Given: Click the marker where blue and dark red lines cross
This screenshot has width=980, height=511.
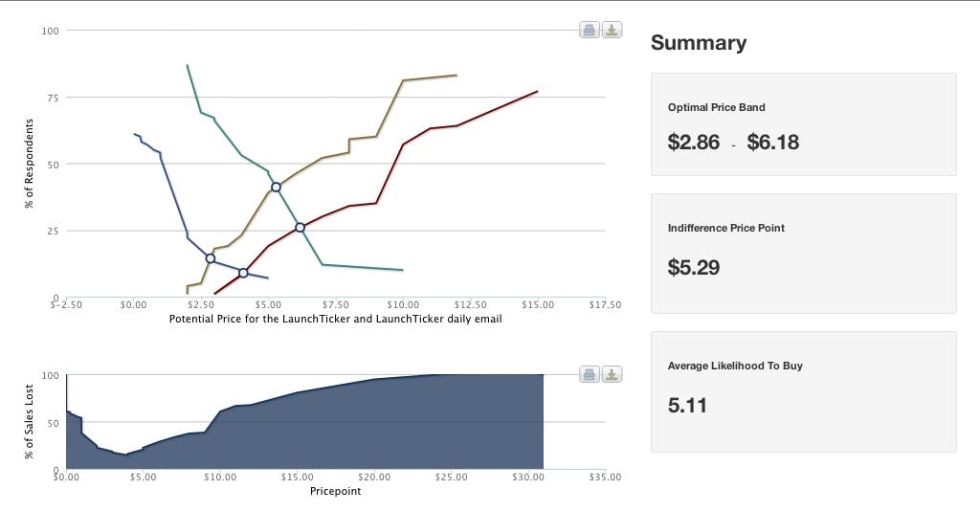Looking at the screenshot, I should [243, 273].
